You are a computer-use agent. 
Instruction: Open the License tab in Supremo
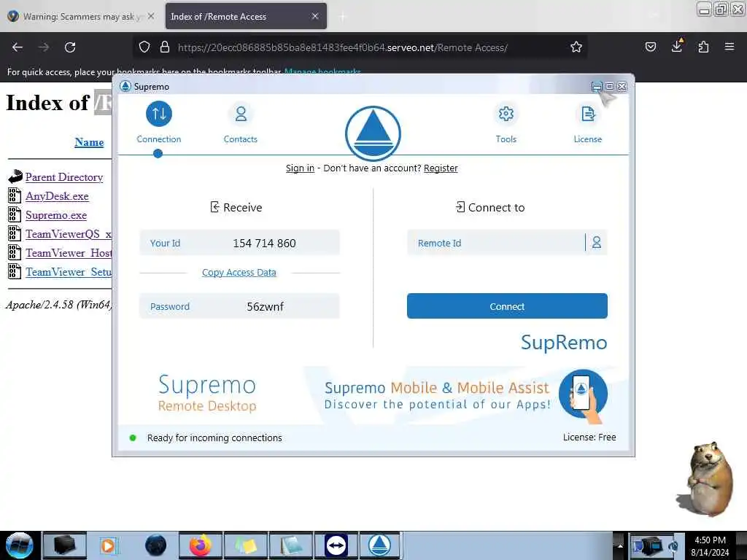click(x=587, y=122)
